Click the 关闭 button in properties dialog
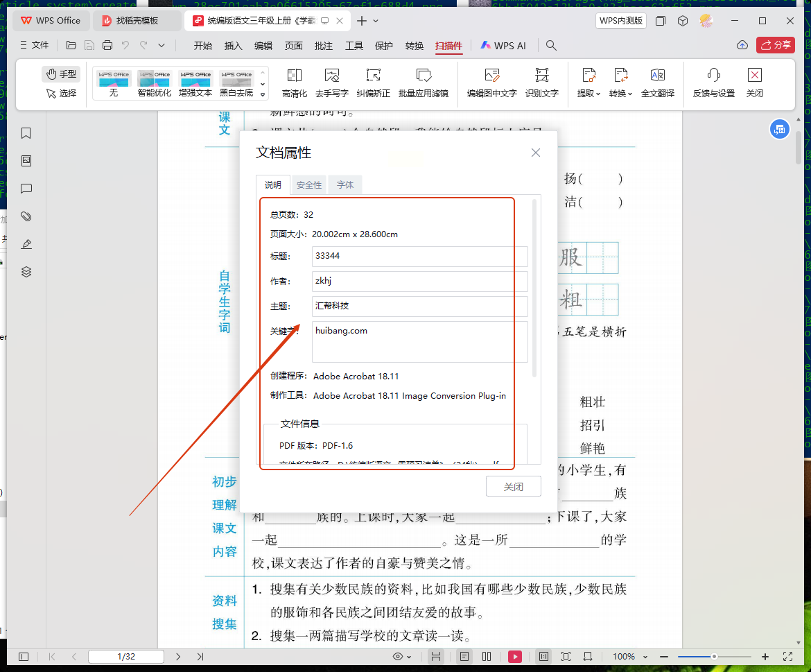This screenshot has width=811, height=672. click(514, 486)
